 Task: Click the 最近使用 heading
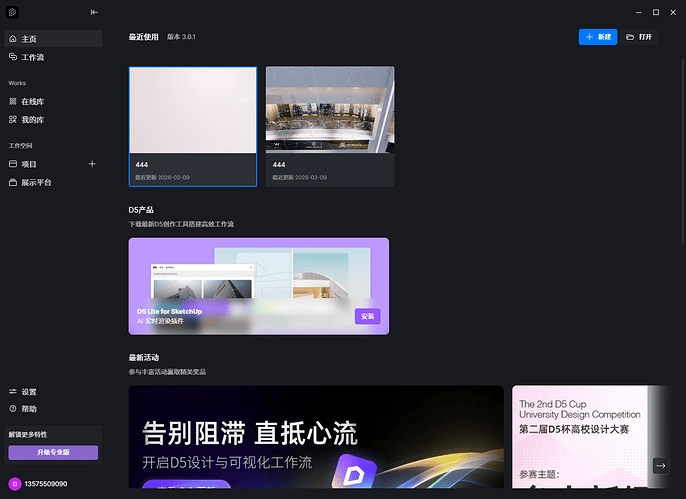click(x=144, y=37)
